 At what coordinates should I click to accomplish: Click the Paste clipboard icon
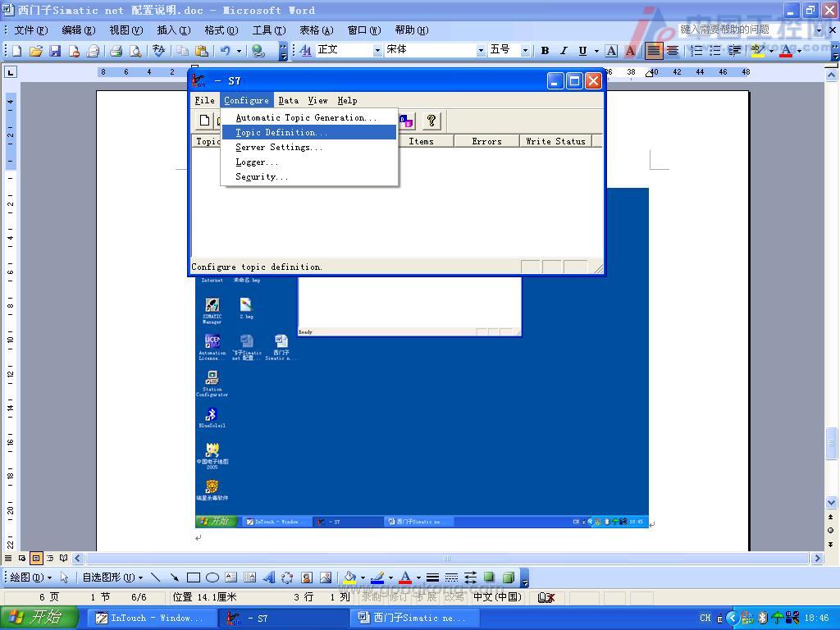click(202, 51)
